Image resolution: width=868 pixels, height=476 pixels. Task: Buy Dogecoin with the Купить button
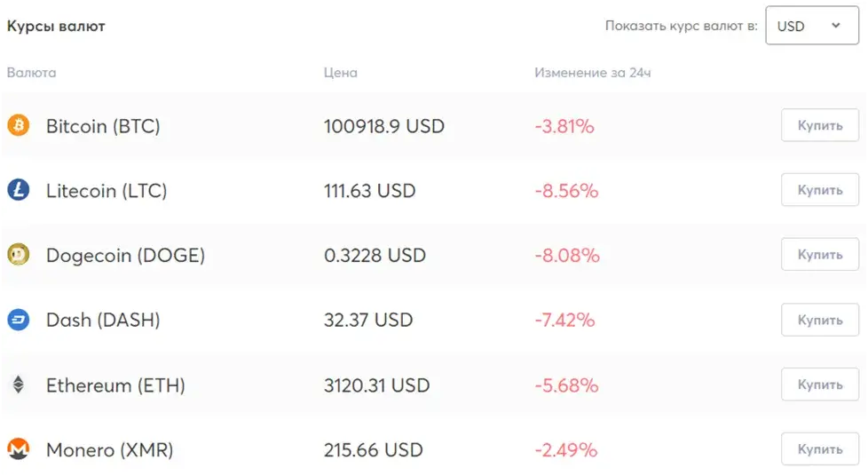(820, 254)
